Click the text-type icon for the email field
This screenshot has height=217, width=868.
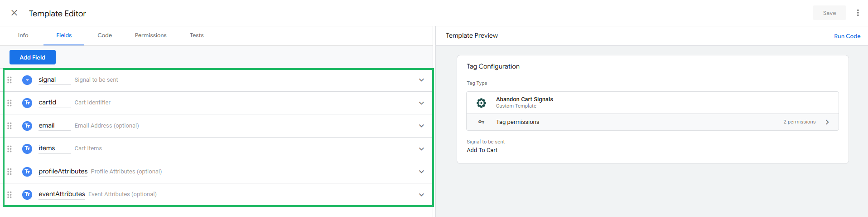[27, 126]
